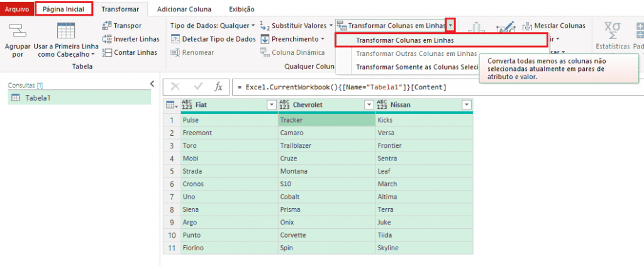Click the Agrupar por button label

17,50
